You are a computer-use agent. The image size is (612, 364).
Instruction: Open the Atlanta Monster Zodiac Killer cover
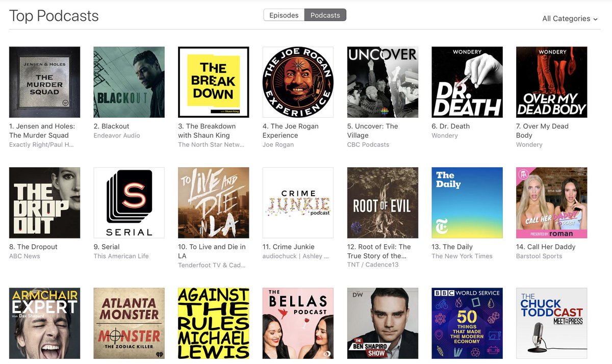click(129, 323)
